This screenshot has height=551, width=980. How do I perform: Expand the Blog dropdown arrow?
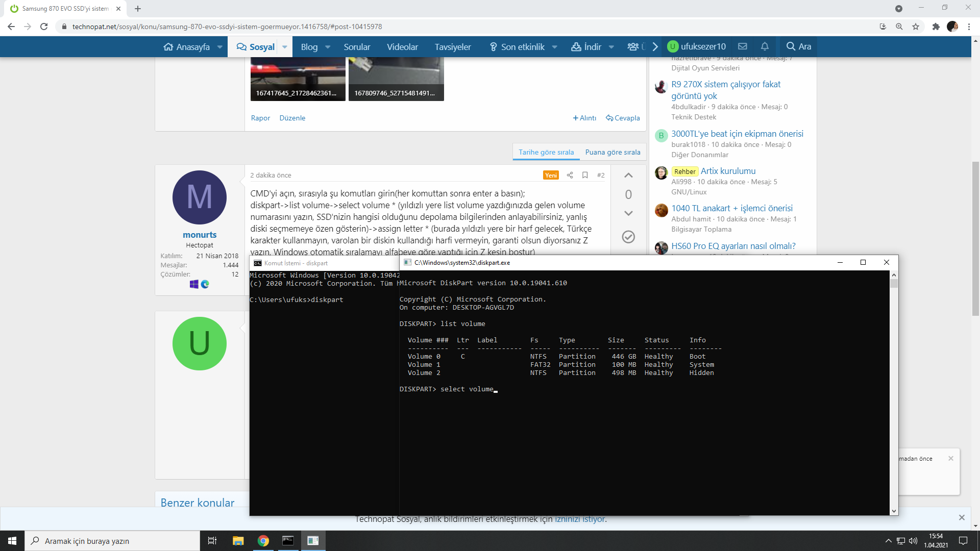point(328,47)
